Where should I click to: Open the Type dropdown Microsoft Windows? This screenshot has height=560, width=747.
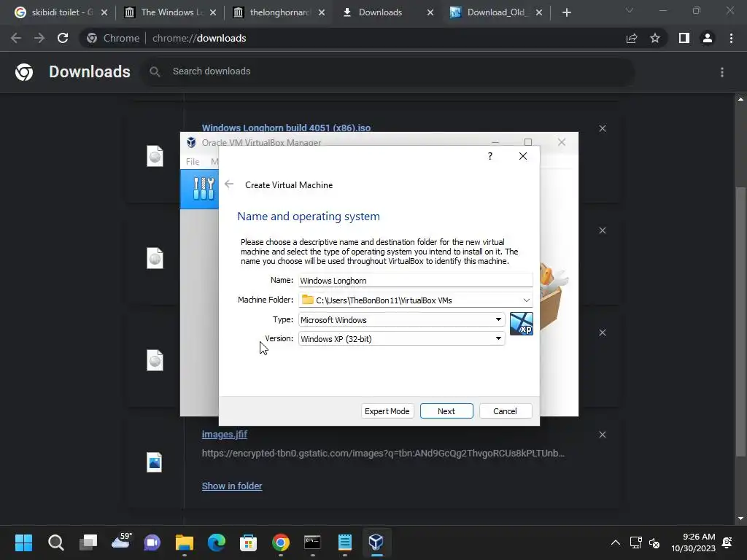point(401,319)
